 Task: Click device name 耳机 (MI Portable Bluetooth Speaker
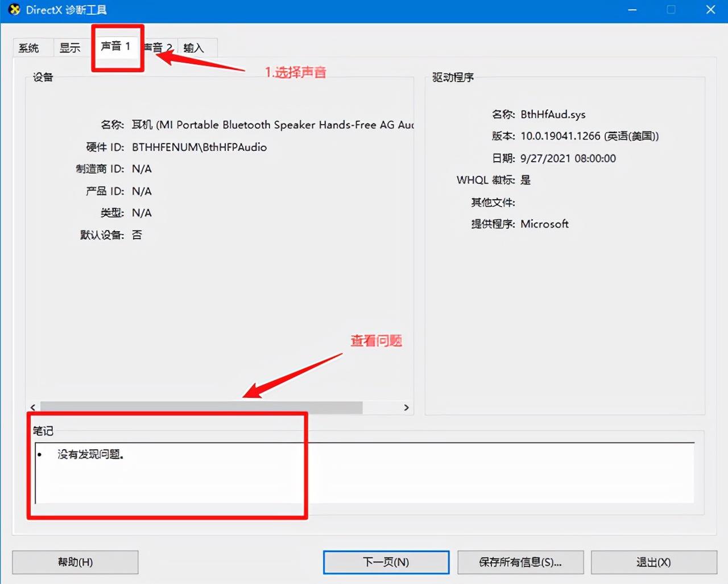click(273, 125)
